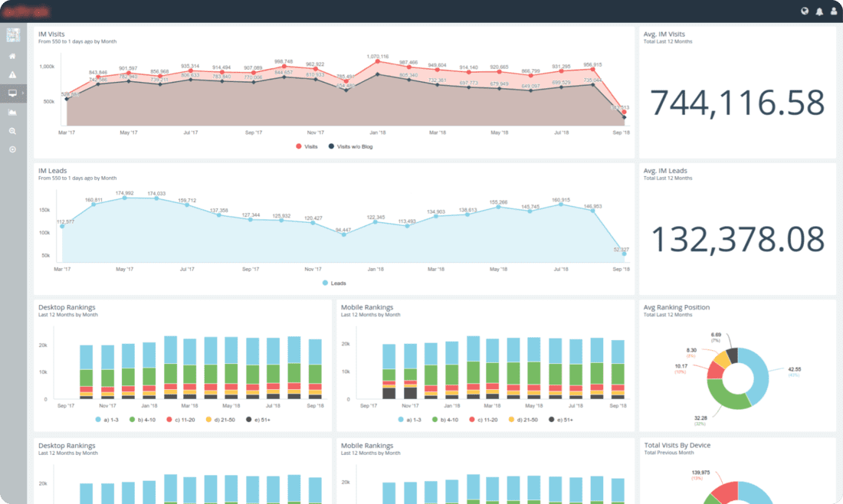Viewport: 843px width, 504px height.
Task: Click the green 32.28 donut segment
Action: coord(724,395)
